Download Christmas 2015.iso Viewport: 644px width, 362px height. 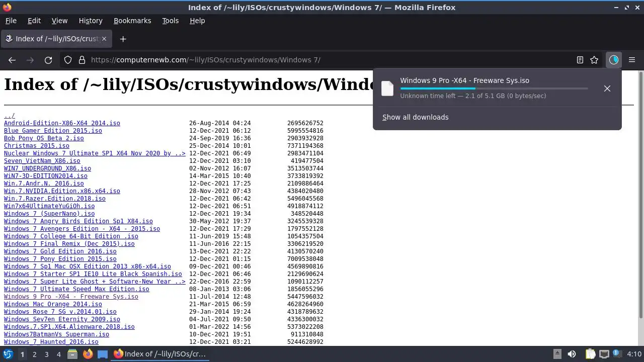click(37, 146)
